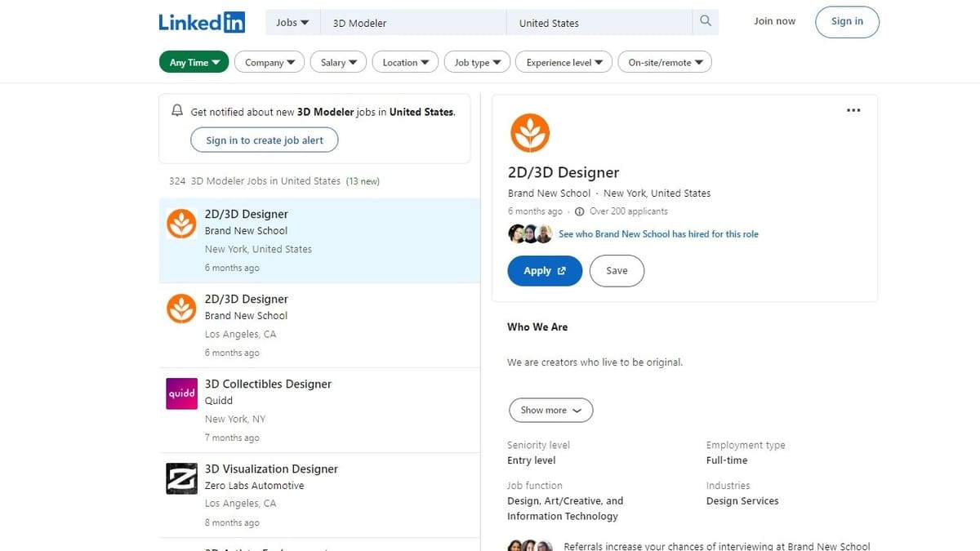Click the hired employees avatar group
The width and height of the screenshot is (980, 551).
point(530,233)
